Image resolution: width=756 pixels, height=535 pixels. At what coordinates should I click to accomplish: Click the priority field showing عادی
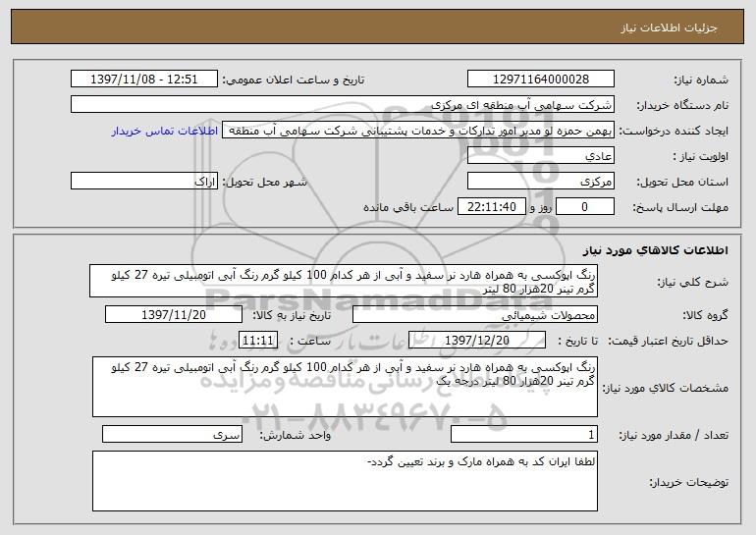coord(540,156)
